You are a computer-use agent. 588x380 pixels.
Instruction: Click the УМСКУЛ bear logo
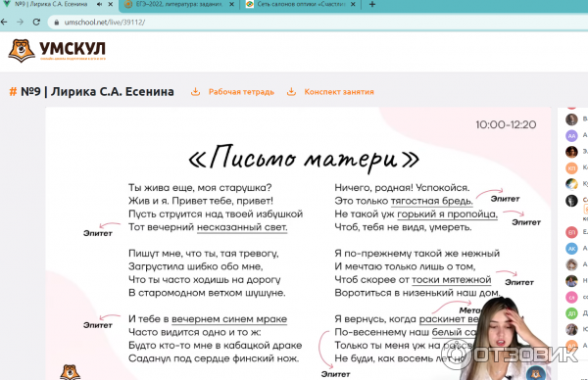coord(22,51)
